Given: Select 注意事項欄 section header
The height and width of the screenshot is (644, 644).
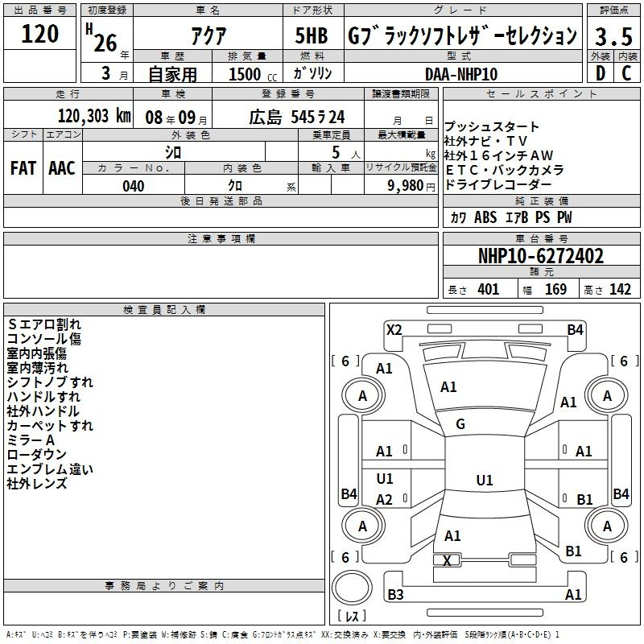Looking at the screenshot, I should (221, 238).
